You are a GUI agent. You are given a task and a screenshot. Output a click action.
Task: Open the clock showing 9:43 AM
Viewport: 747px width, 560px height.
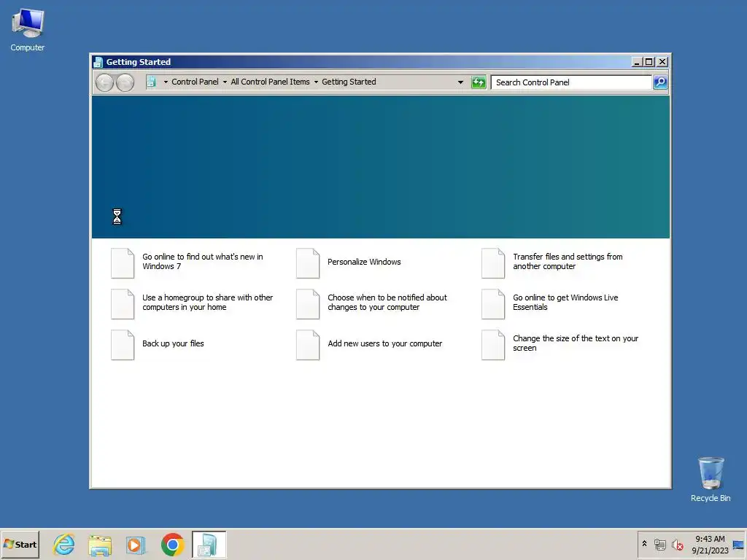coord(710,544)
